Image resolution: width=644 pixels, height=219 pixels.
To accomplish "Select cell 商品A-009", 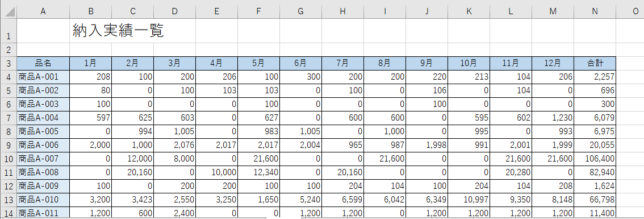I will click(43, 186).
